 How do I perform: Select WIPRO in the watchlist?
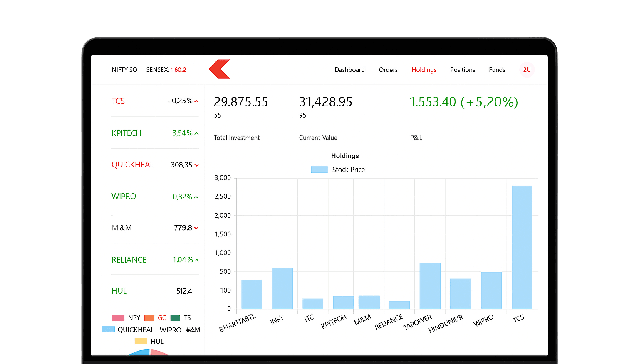[x=124, y=197]
